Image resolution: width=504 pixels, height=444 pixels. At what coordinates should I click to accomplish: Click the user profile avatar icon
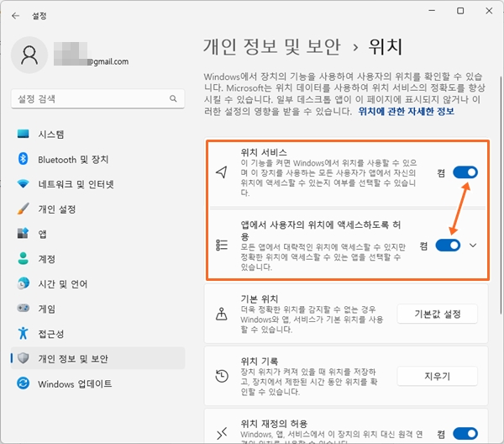tap(29, 55)
